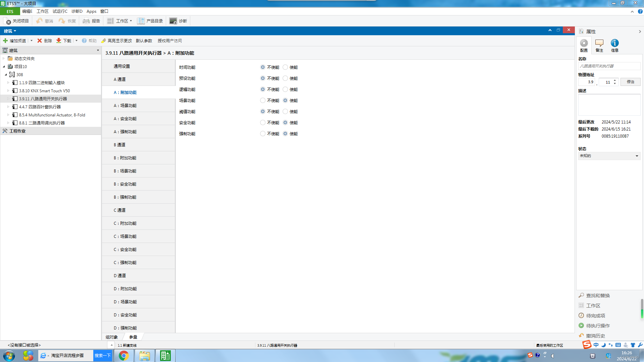
Task: Select the A：场景功能 parameter page
Action: point(139,106)
